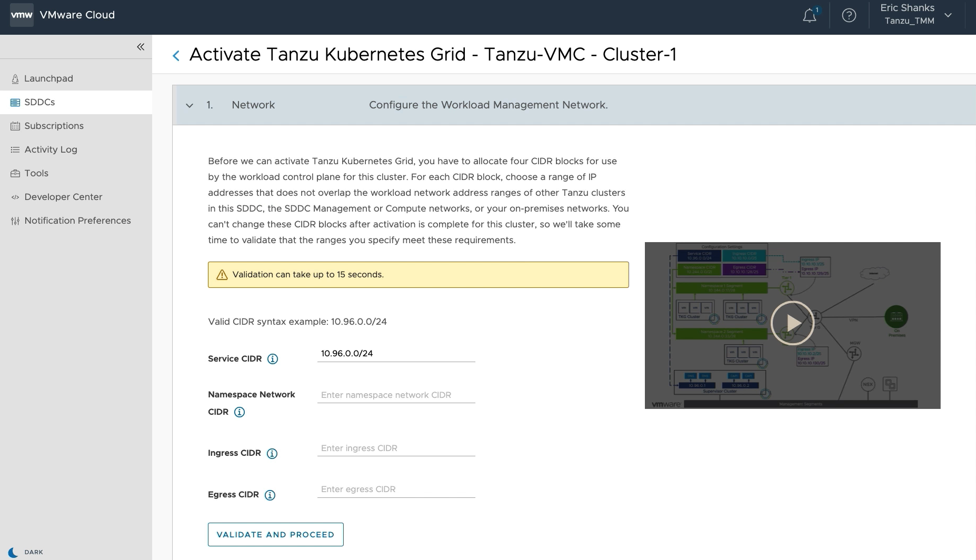Image resolution: width=976 pixels, height=560 pixels.
Task: Open Tools in the sidebar
Action: coord(76,173)
